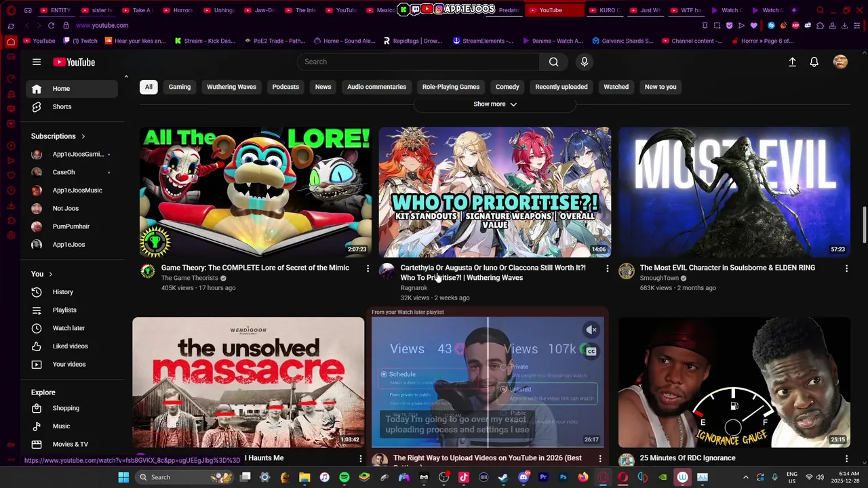Open options menu for Right Way to Upload video
The image size is (868, 488).
click(600, 459)
